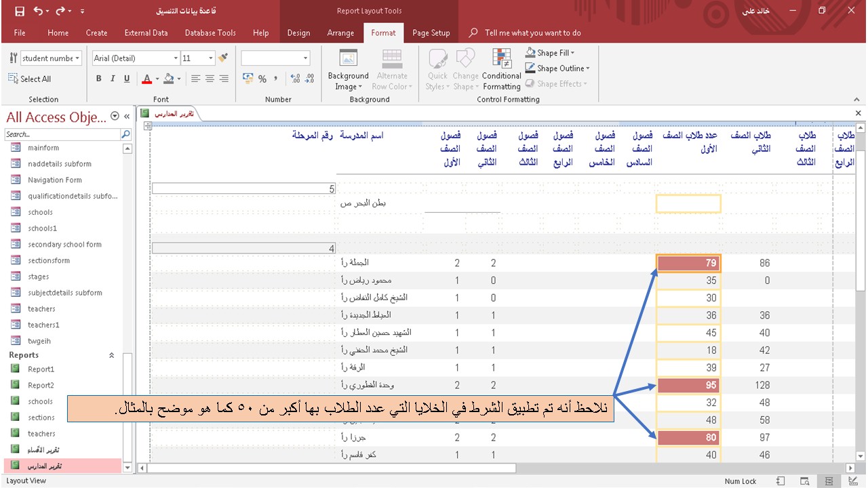Toggle Bold formatting
Screen dimensions: 868x488
point(98,79)
